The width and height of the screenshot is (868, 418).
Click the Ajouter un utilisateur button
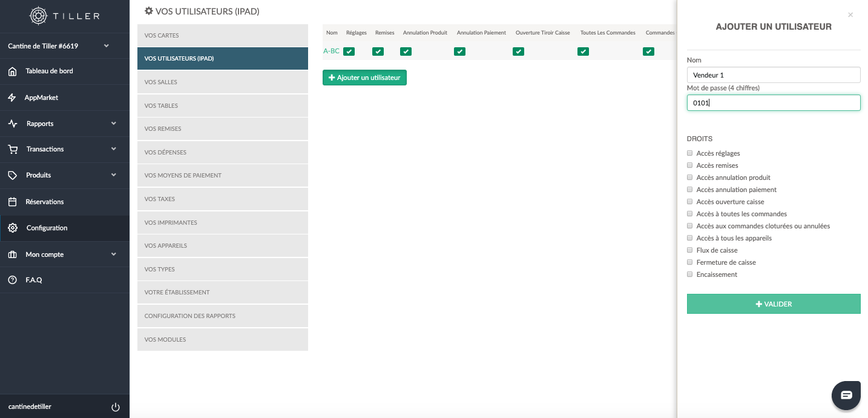(364, 78)
